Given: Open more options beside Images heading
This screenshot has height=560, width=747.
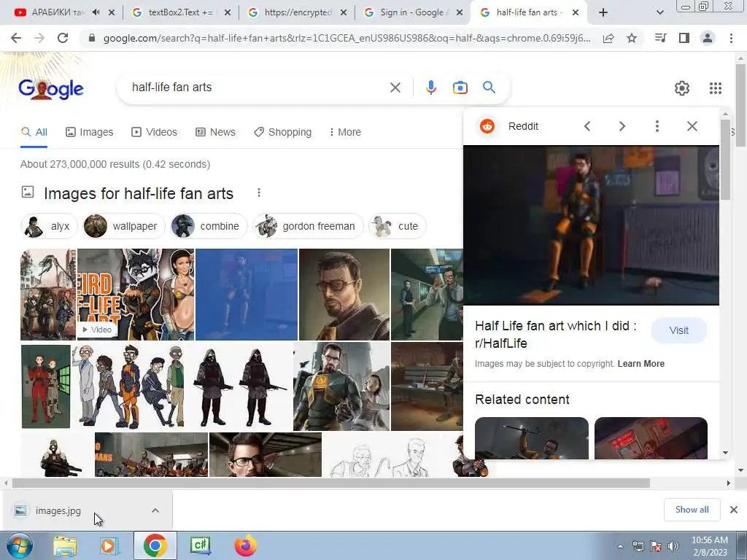Looking at the screenshot, I should click(259, 192).
